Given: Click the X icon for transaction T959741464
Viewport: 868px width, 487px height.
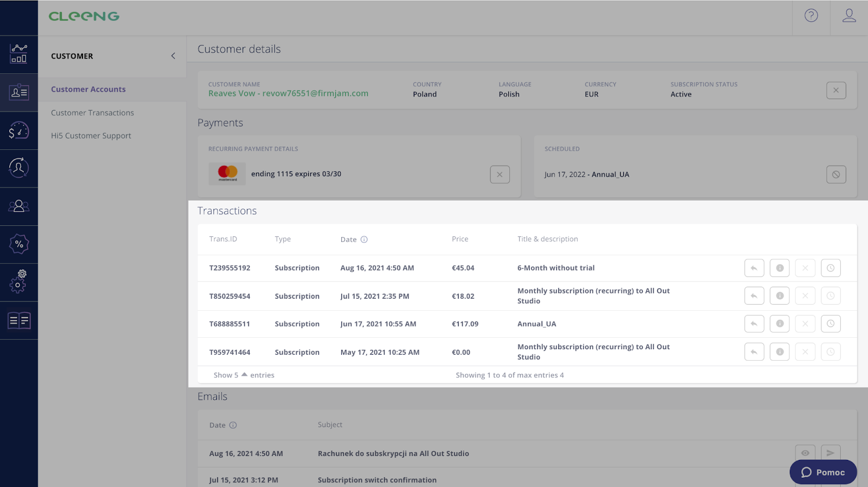Looking at the screenshot, I should pyautogui.click(x=805, y=352).
